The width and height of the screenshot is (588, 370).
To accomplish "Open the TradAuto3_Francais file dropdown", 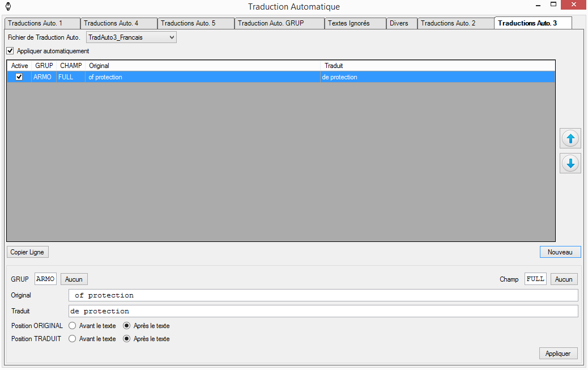I will [131, 37].
